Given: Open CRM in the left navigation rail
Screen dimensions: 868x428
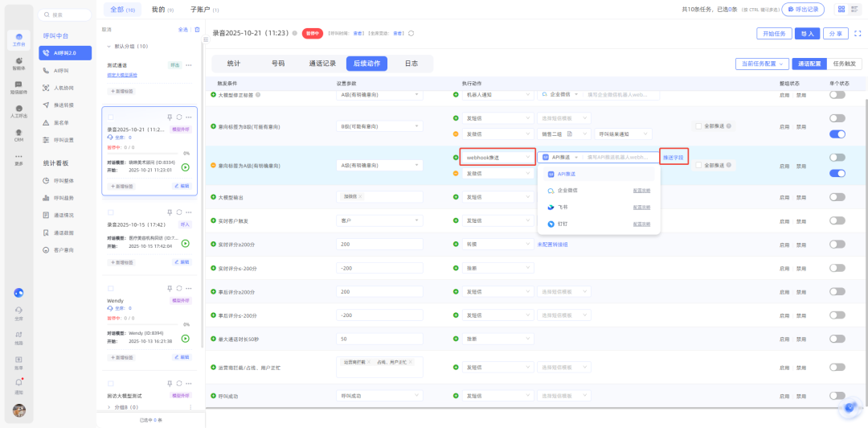Looking at the screenshot, I should 18,135.
